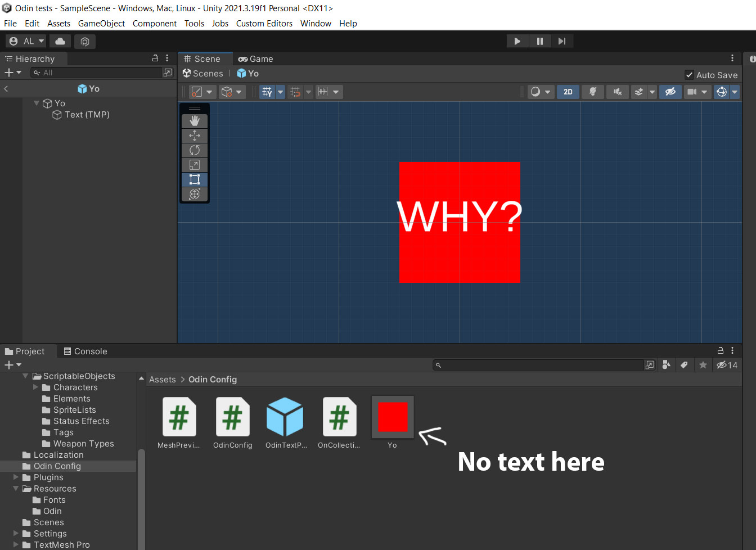Open the grid snapping dropdown in Scene toolbar
This screenshot has width=756, height=550.
point(308,92)
